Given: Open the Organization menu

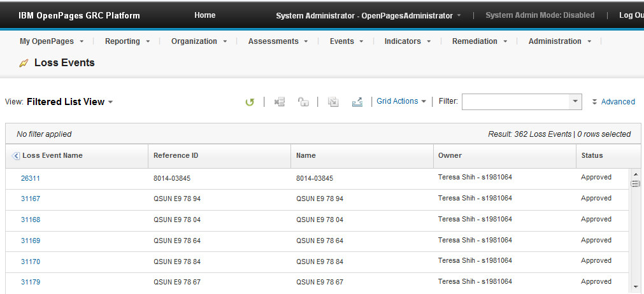Looking at the screenshot, I should tap(199, 41).
